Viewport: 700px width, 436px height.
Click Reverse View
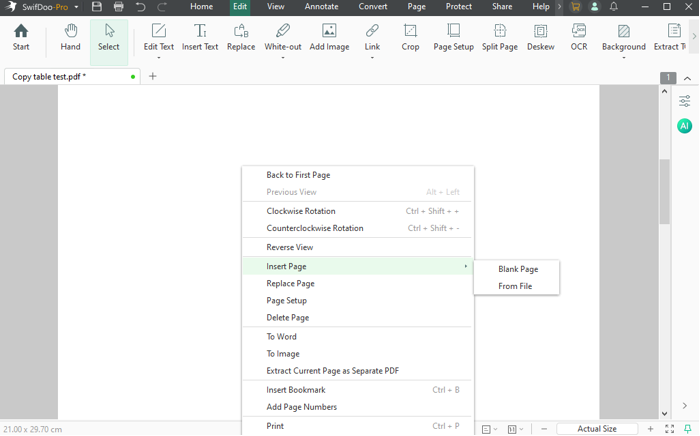[358, 247]
